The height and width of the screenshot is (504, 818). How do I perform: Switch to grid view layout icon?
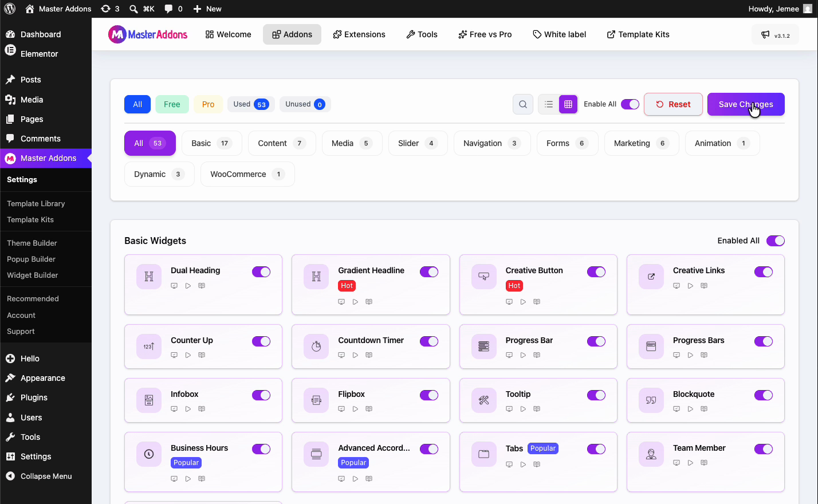point(568,104)
